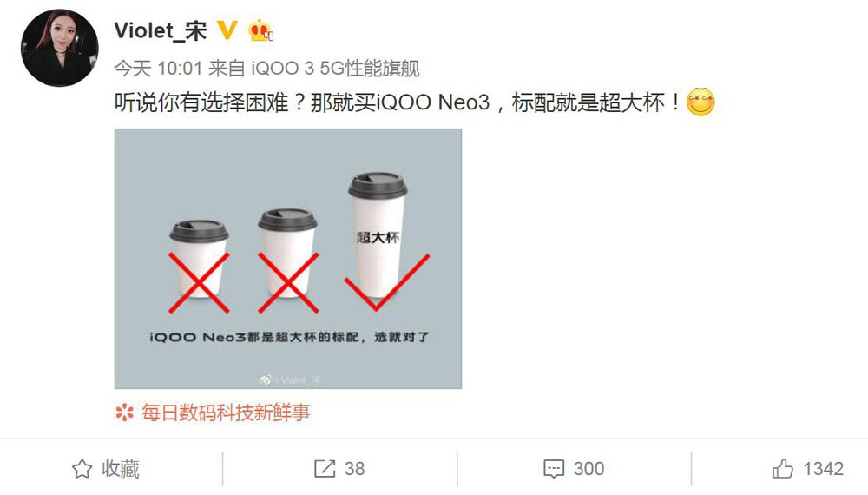Click the crown membership badge icon
Screen dimensions: 868x495
click(x=260, y=30)
